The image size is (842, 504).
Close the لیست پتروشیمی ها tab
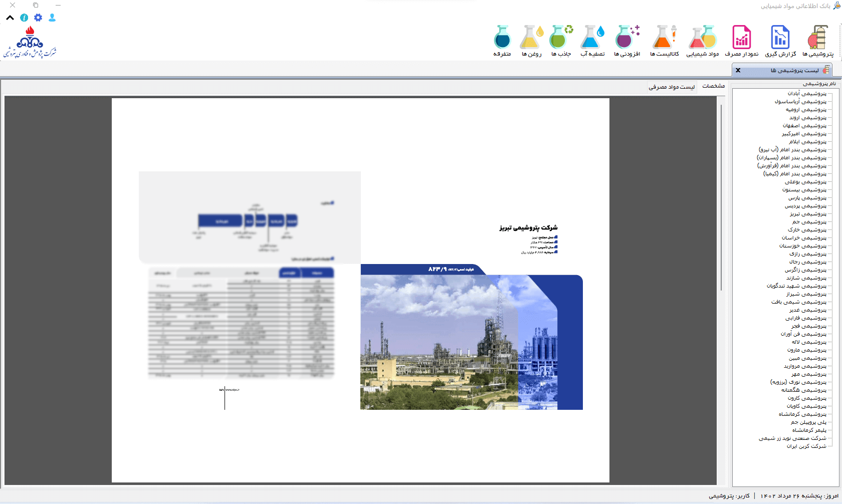click(x=738, y=70)
